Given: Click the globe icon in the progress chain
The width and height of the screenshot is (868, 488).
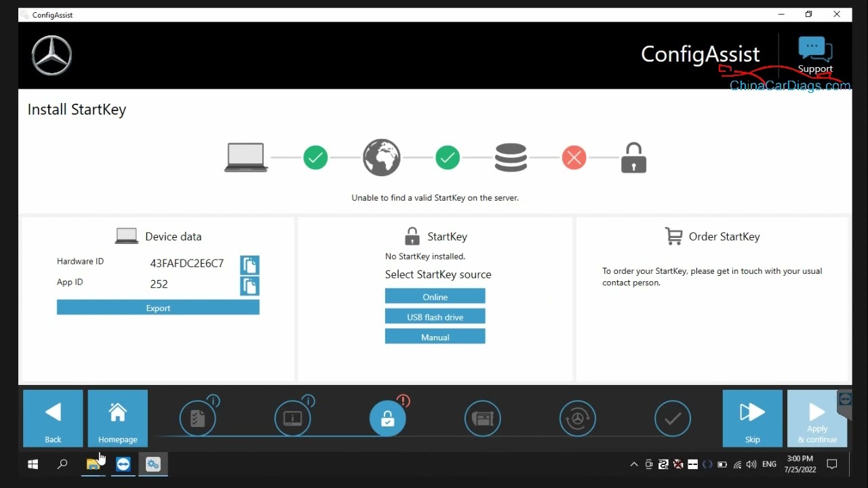Looking at the screenshot, I should [x=382, y=157].
